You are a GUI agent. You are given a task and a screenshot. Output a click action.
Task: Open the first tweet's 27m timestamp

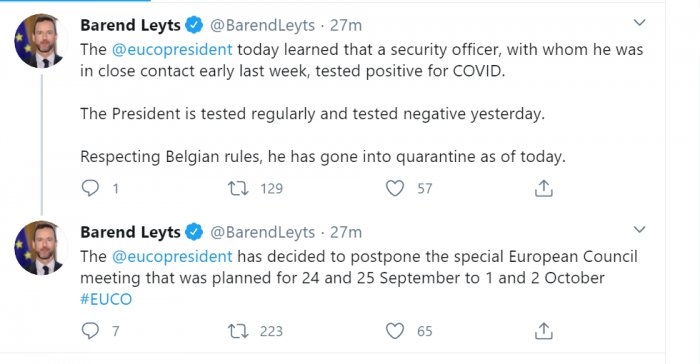(x=346, y=25)
